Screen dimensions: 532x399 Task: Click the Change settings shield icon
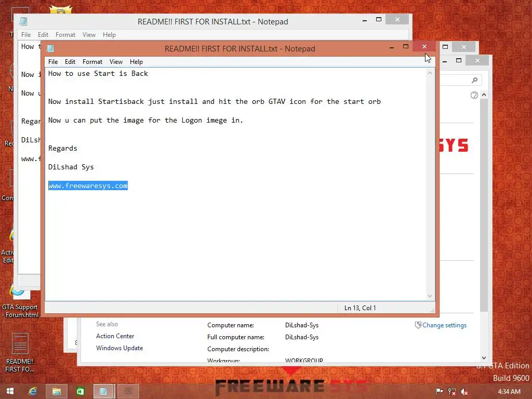(x=418, y=325)
